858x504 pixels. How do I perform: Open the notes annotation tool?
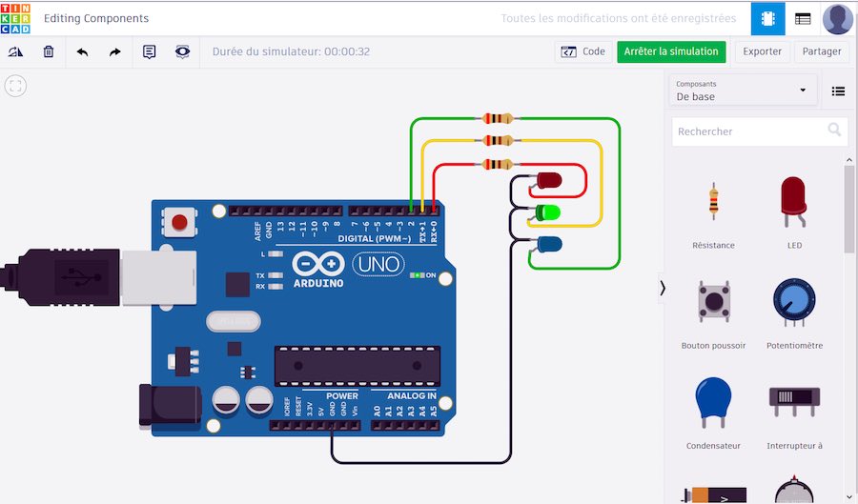pyautogui.click(x=150, y=52)
